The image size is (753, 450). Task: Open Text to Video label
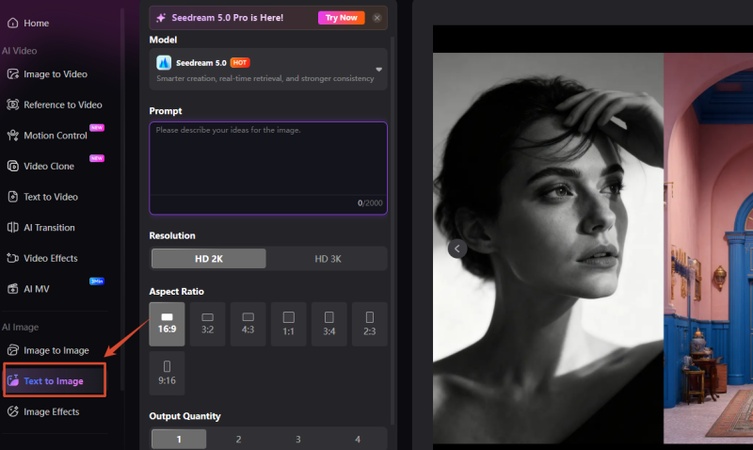[51, 197]
